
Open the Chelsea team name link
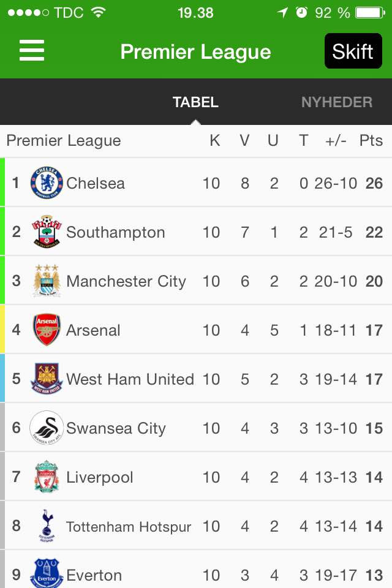96,183
